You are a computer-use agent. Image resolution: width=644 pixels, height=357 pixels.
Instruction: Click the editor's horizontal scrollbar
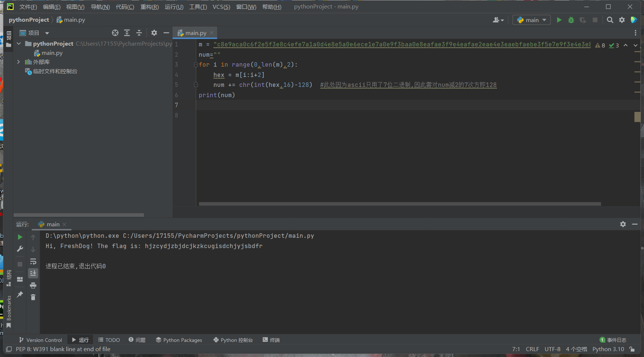pos(399,204)
